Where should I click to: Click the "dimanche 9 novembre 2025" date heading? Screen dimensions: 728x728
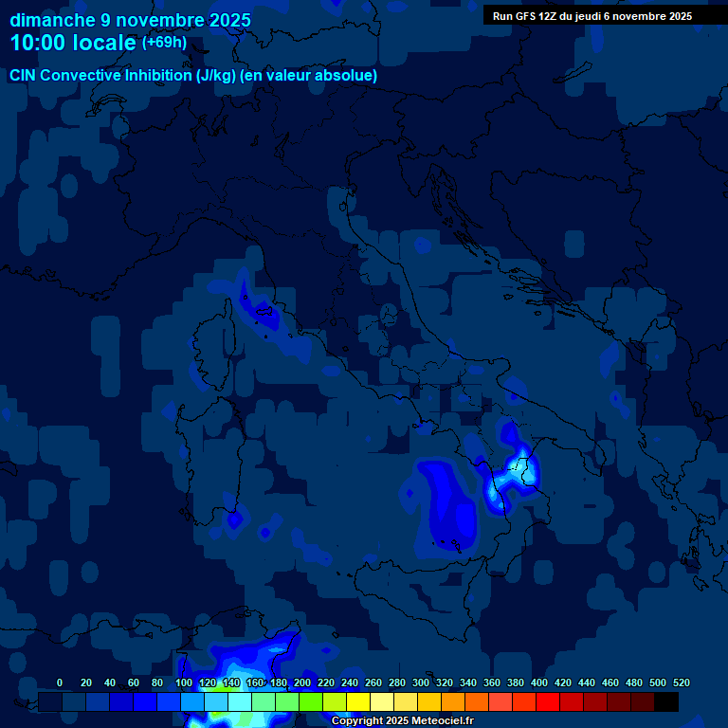point(130,20)
